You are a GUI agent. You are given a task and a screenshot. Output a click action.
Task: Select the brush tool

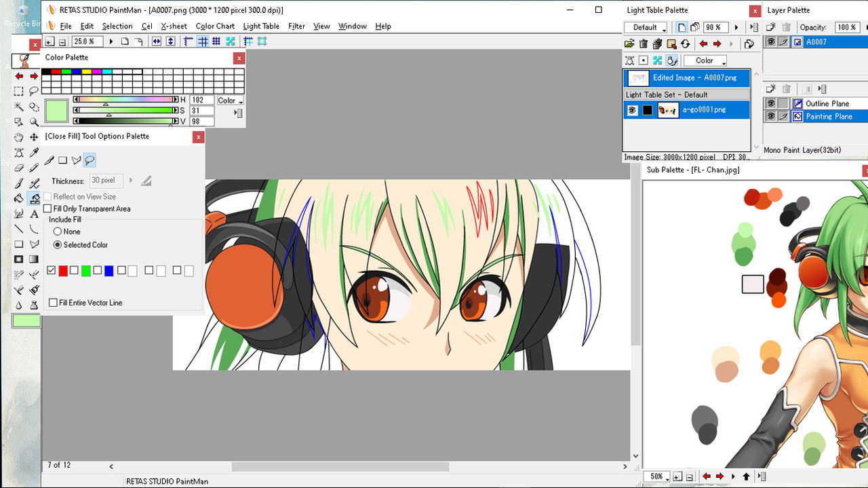click(19, 183)
